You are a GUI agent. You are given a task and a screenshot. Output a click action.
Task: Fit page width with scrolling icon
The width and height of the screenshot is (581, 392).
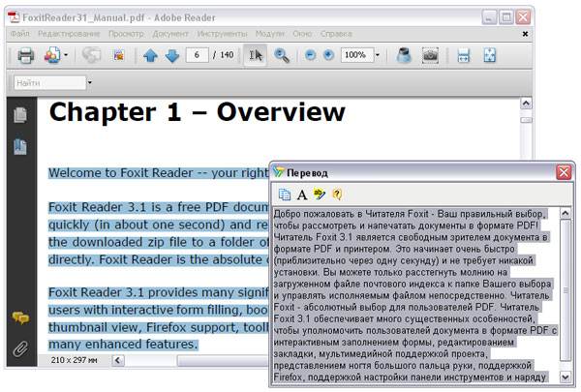pos(464,55)
